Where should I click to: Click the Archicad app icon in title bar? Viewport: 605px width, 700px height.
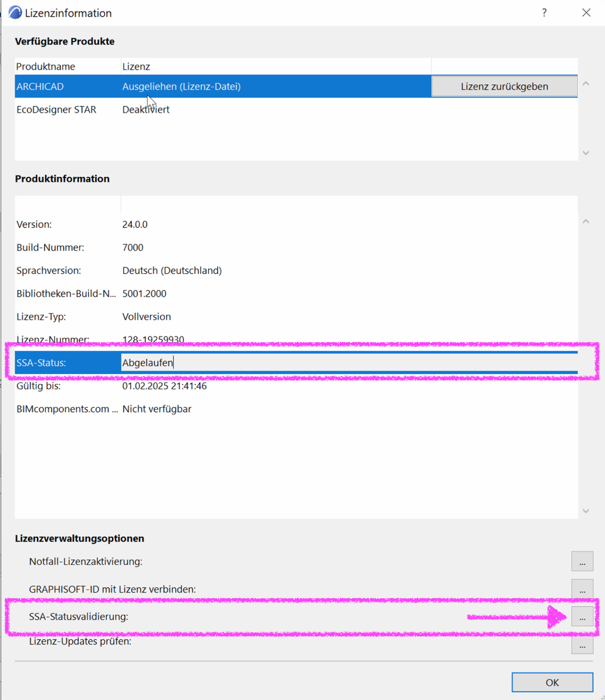pos(15,12)
